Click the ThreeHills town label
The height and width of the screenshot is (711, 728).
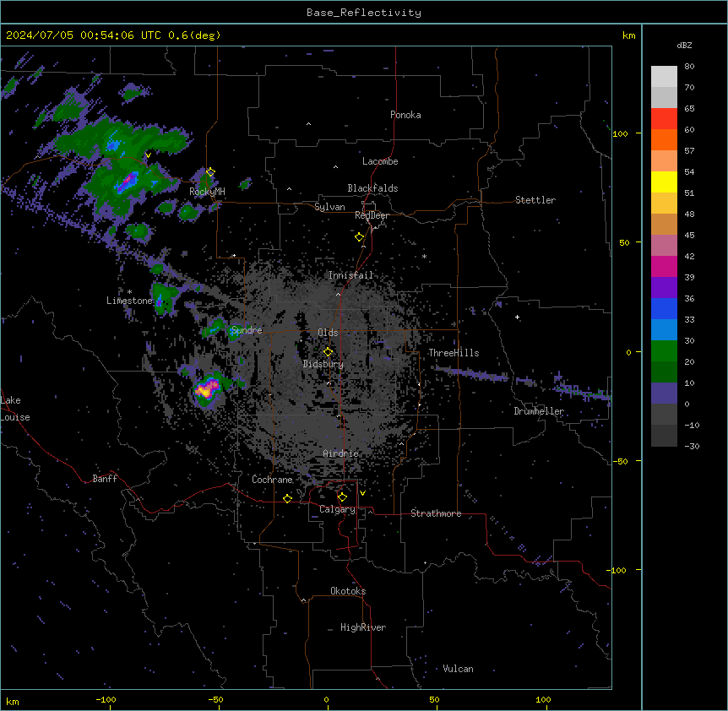454,353
